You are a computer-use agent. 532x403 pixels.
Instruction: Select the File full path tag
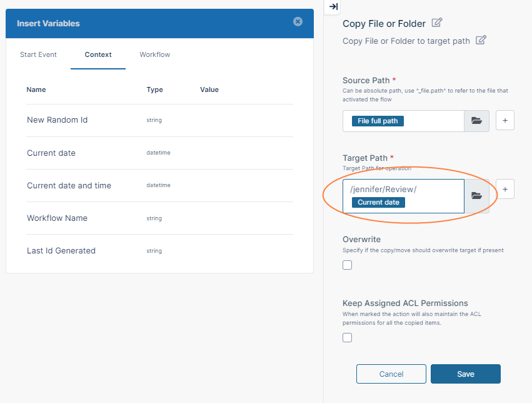[x=378, y=121]
